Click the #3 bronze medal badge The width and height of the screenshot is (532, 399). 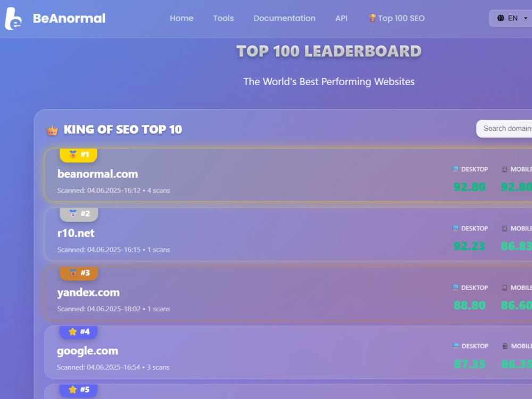[79, 273]
